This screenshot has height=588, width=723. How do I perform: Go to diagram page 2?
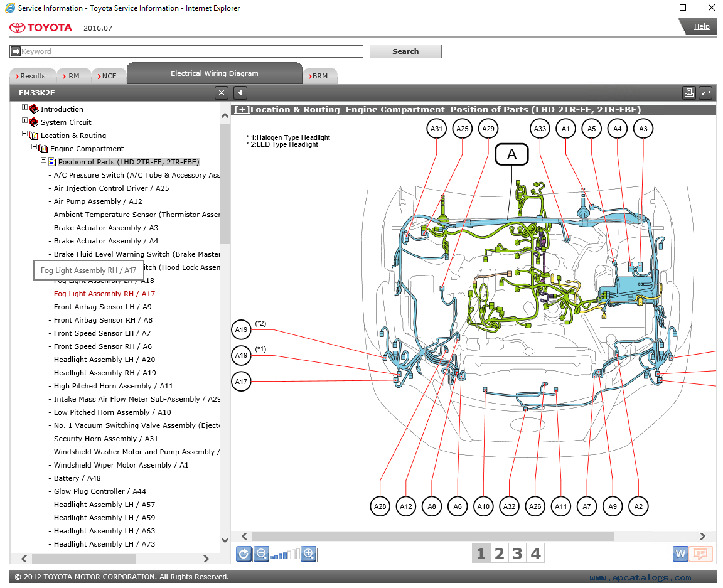click(499, 553)
